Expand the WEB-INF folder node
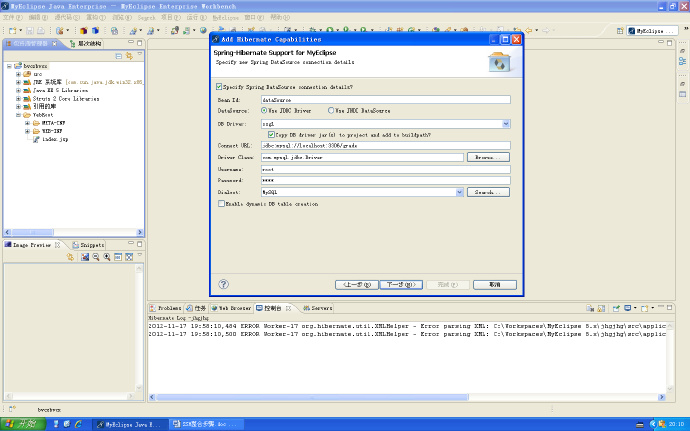 [27, 131]
